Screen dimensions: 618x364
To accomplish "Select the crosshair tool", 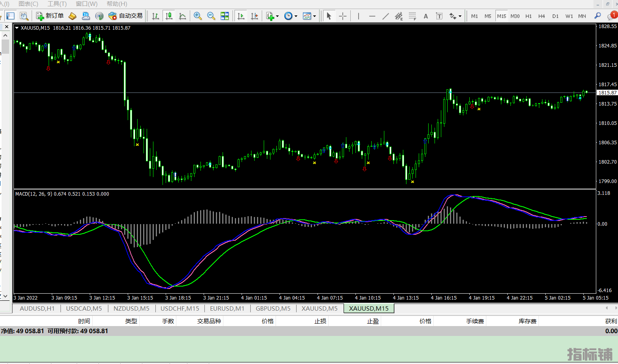I will [343, 16].
